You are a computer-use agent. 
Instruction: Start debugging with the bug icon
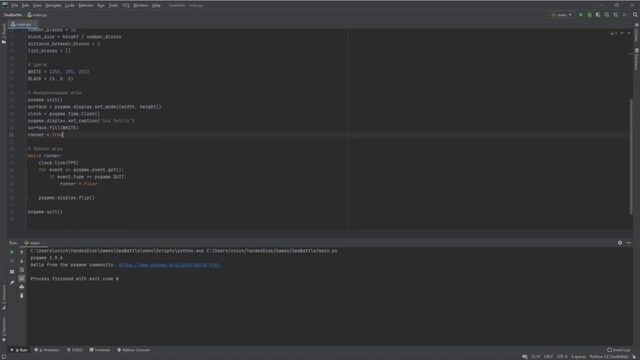pyautogui.click(x=589, y=15)
